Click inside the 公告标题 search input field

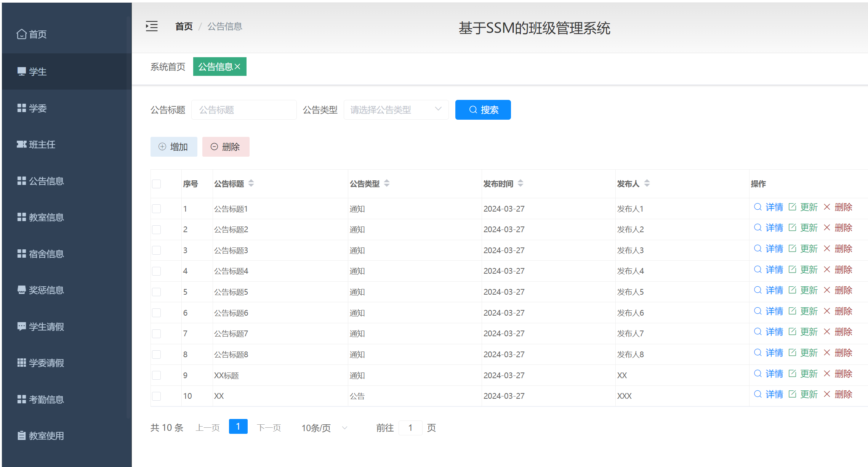pos(244,109)
